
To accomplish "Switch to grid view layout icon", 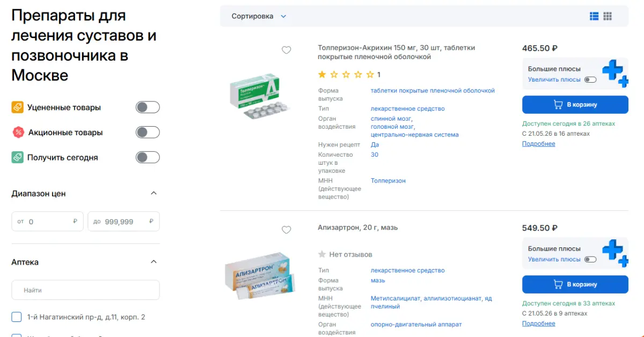I will click(608, 16).
